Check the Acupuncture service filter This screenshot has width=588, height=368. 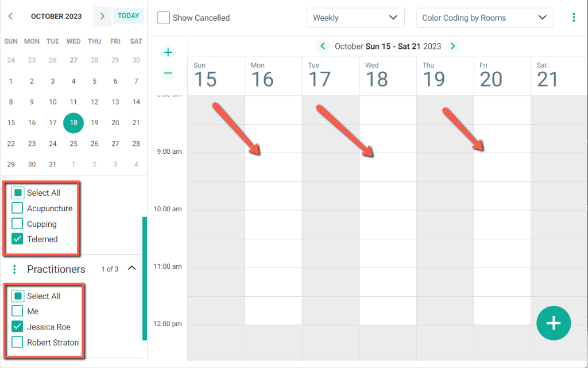pyautogui.click(x=17, y=208)
